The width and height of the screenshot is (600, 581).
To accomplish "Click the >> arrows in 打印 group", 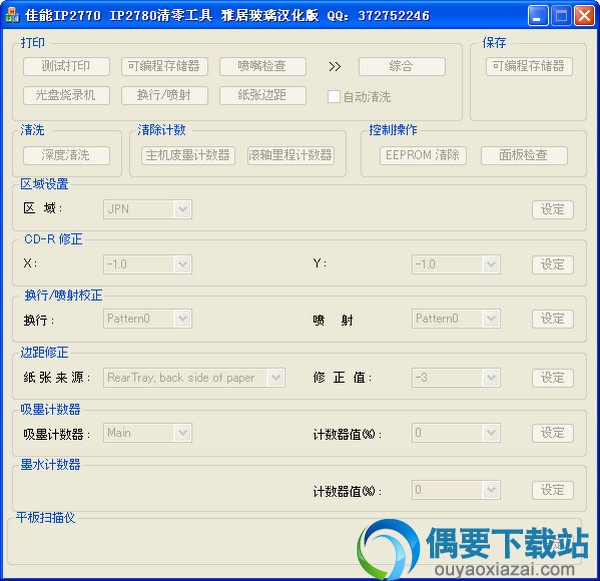I will (x=334, y=67).
